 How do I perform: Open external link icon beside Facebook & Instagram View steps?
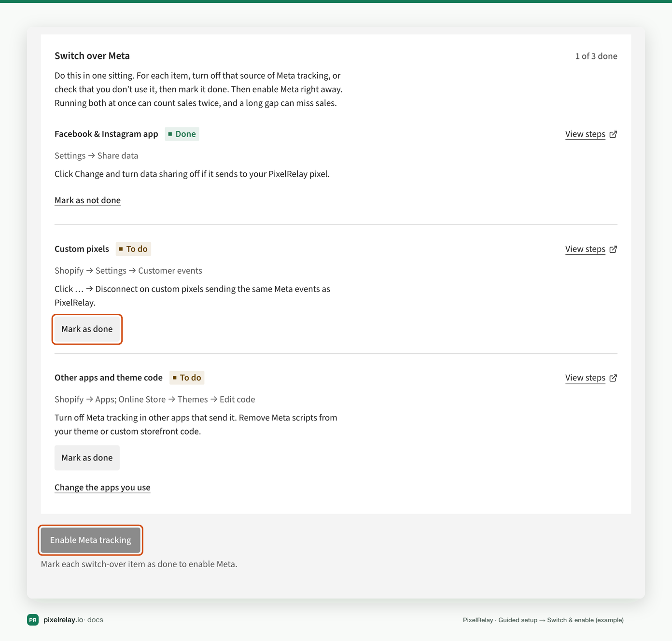[613, 134]
